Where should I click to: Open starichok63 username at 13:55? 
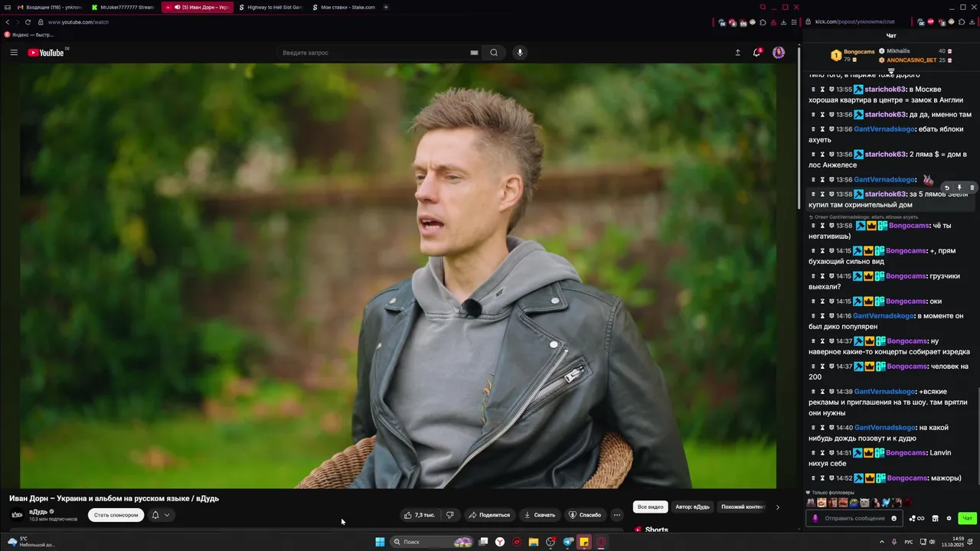[x=886, y=90]
